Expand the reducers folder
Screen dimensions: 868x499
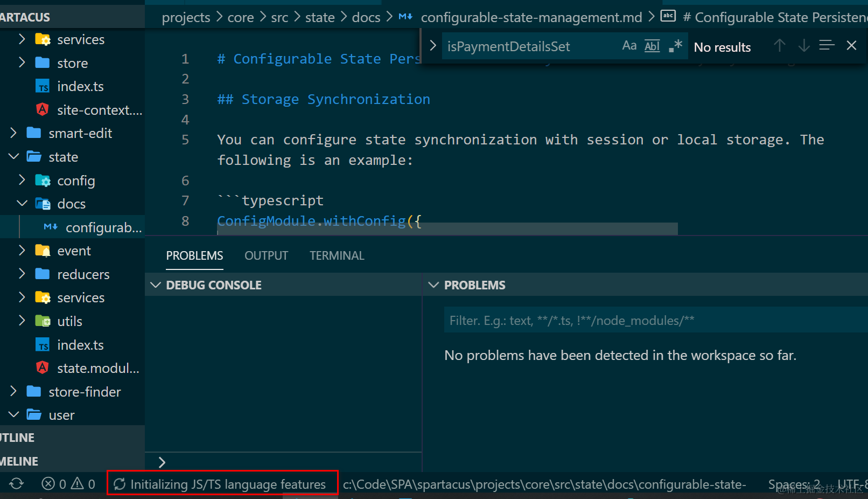point(22,274)
